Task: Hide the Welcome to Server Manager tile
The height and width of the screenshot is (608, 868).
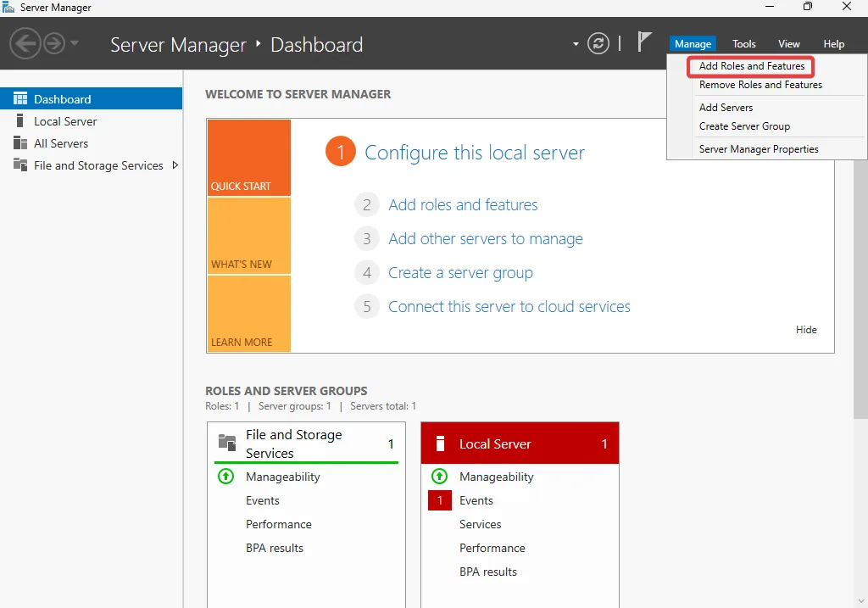Action: [805, 330]
